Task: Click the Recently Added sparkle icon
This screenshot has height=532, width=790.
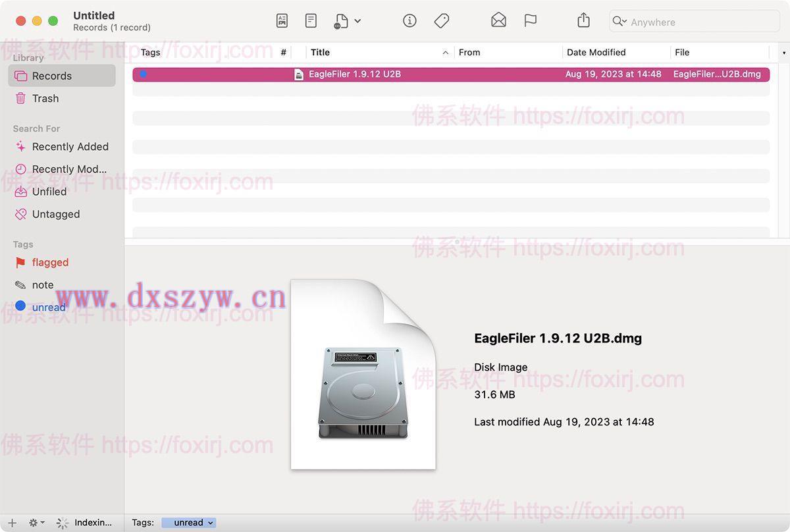Action: click(x=20, y=147)
